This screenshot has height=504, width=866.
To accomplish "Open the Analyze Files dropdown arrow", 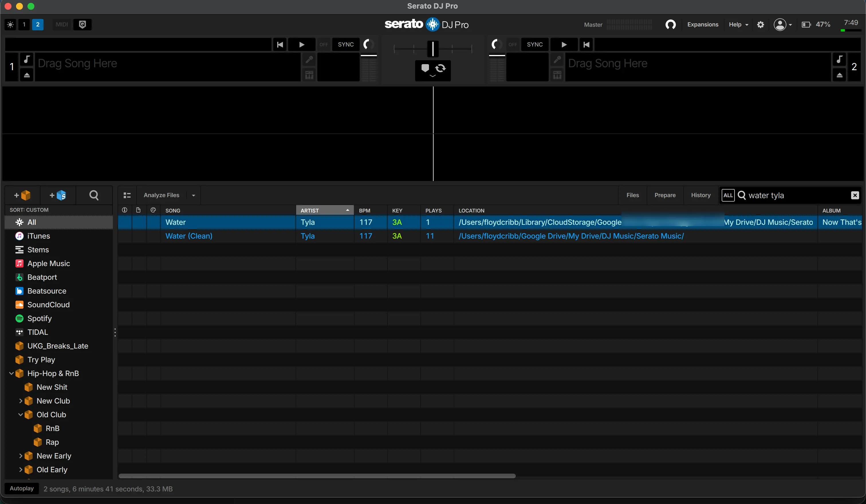I will [x=194, y=195].
